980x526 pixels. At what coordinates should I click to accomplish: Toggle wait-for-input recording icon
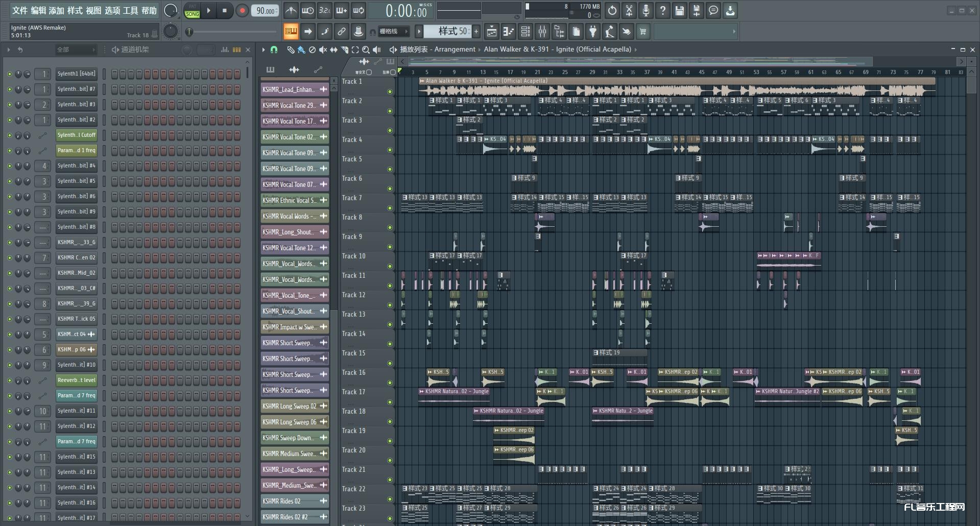[308, 10]
